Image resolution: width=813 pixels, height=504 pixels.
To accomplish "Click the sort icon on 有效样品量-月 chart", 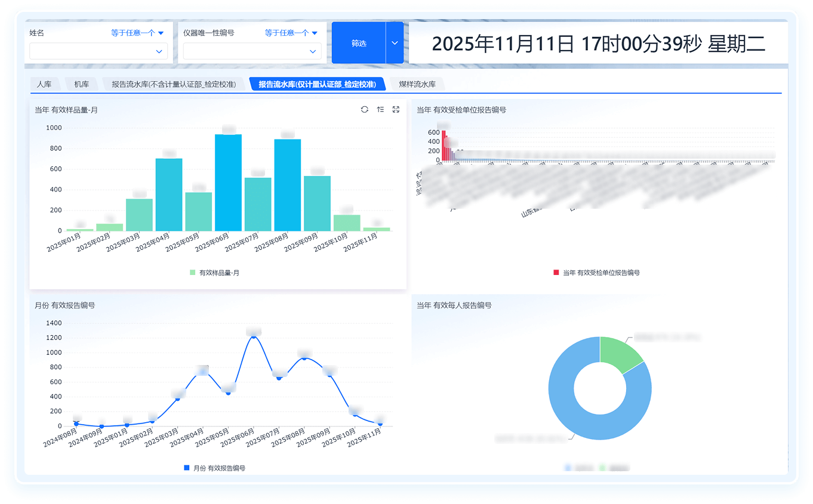I will tap(380, 110).
